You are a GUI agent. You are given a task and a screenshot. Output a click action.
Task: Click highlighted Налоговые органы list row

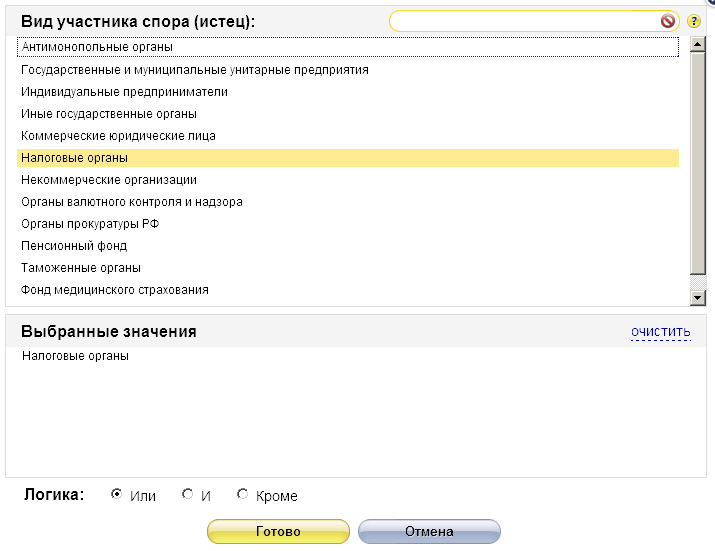[348, 158]
